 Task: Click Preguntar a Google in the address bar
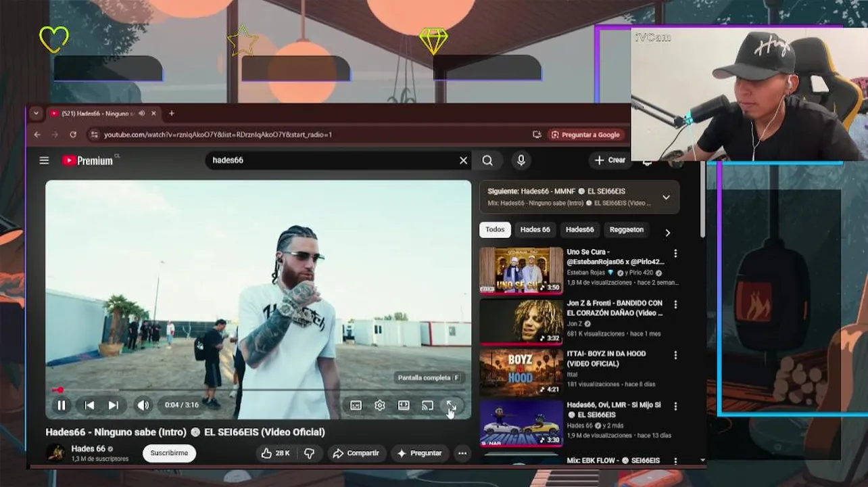(x=585, y=135)
